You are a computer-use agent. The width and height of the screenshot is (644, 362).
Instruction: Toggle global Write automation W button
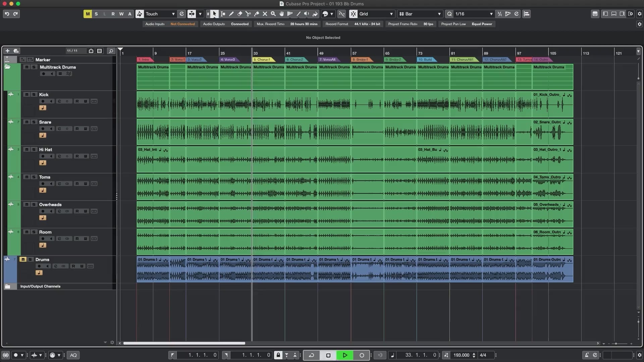click(121, 14)
